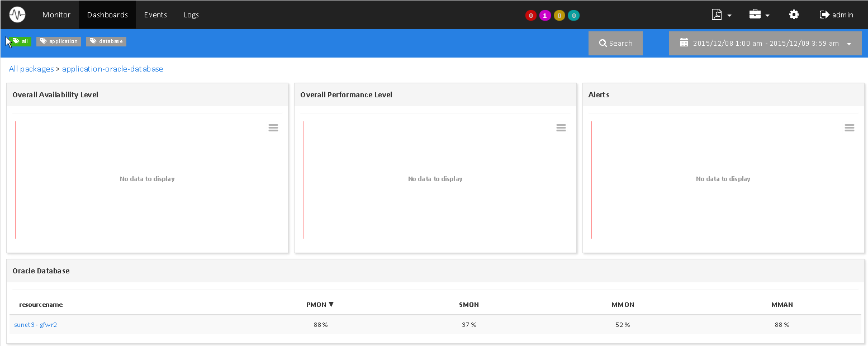
Task: Expand the briefcase tools dropdown
Action: [759, 15]
